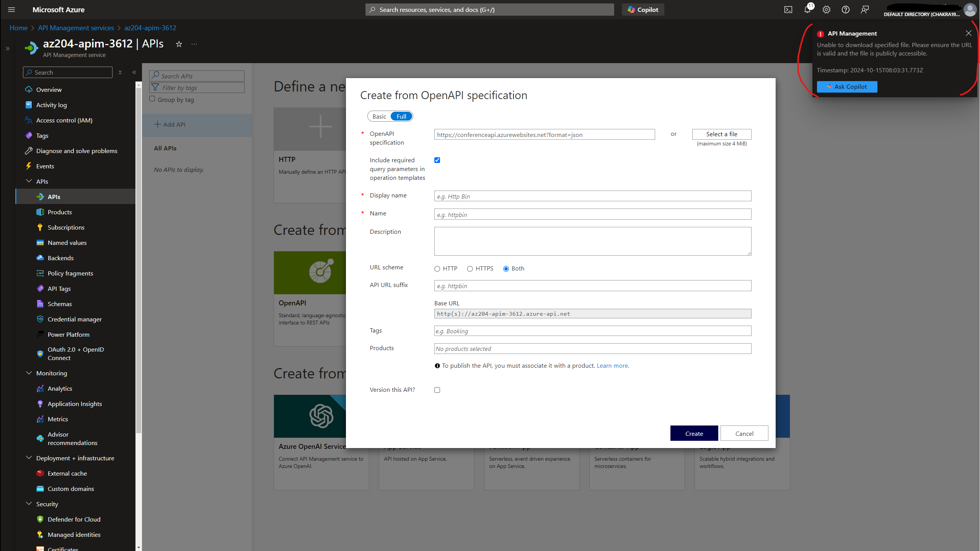This screenshot has height=551, width=980.
Task: Open the help question mark icon
Action: pyautogui.click(x=846, y=10)
